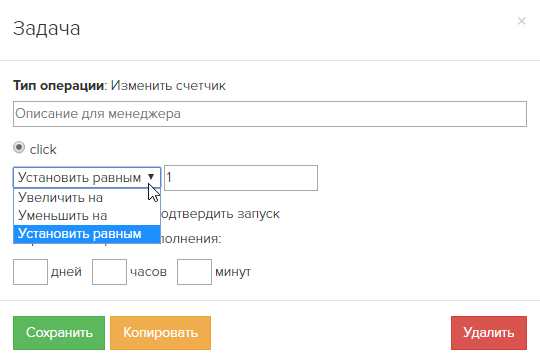
Task: Select the click radio button
Action: point(19,147)
